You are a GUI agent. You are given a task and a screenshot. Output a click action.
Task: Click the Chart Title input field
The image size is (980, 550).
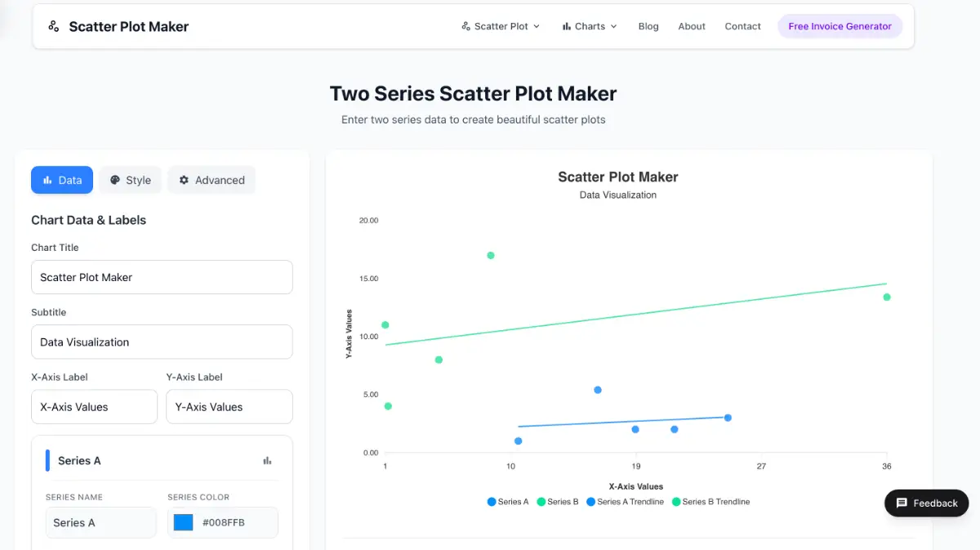point(161,277)
